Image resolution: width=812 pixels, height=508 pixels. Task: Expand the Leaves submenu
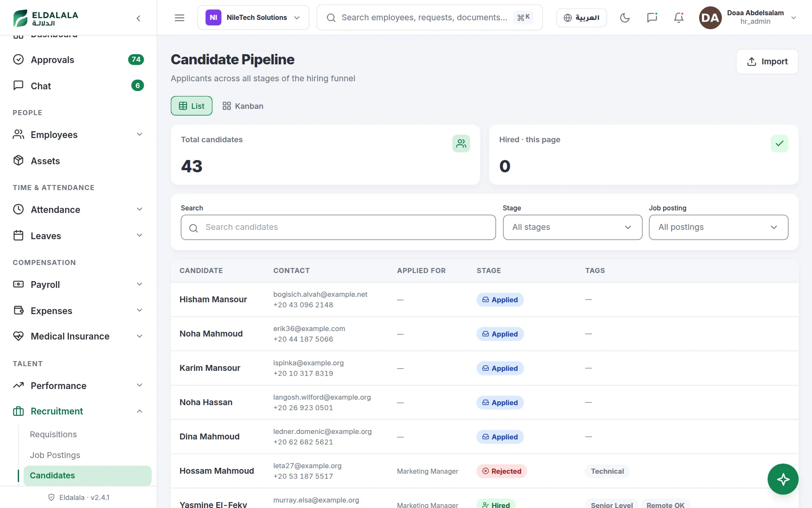140,235
